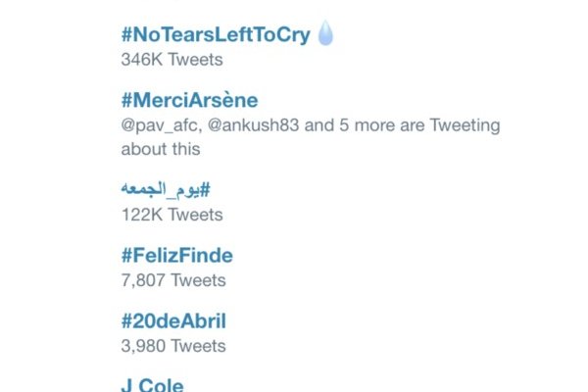Tap the blue teardrop emoji icon
Image resolution: width=588 pixels, height=392 pixels.
pos(325,35)
